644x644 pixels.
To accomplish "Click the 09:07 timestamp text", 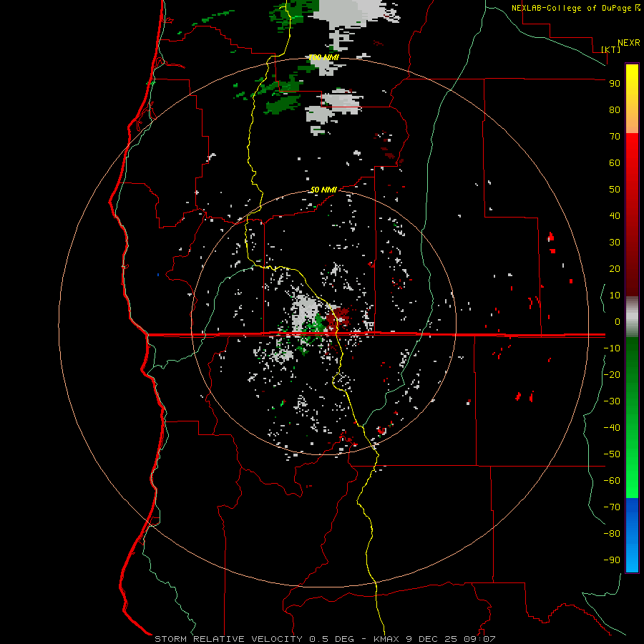I will tap(479, 639).
